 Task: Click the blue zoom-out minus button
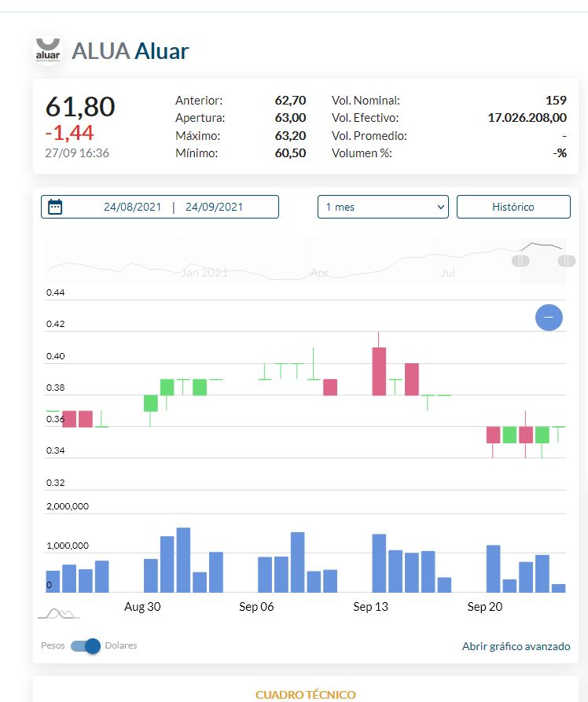549,318
